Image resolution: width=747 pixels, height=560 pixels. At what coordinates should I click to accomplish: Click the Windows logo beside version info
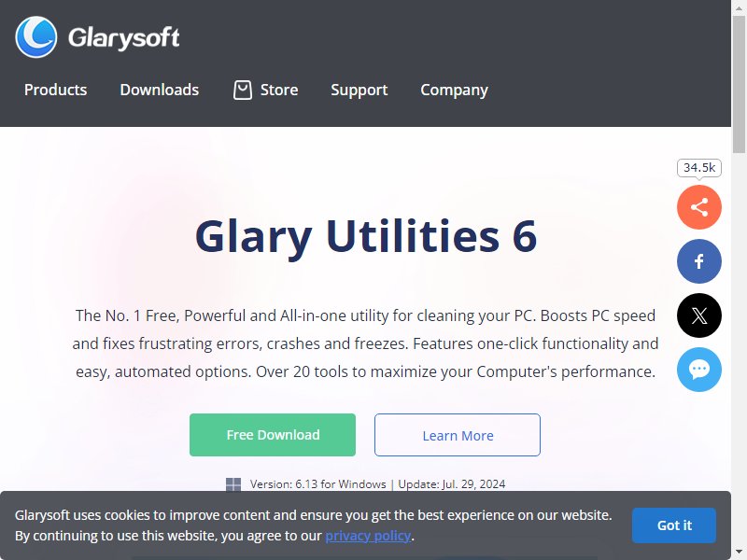tap(233, 484)
